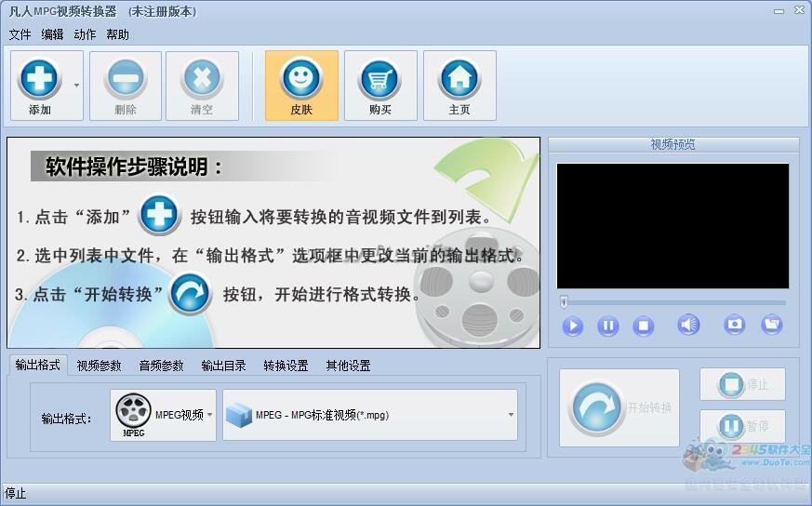This screenshot has height=506, width=812.
Task: Switch to the 其他设置 tab
Action: click(x=348, y=366)
